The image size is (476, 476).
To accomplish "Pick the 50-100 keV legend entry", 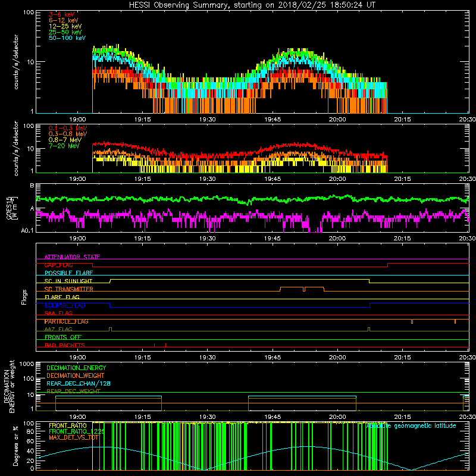I will [x=67, y=38].
